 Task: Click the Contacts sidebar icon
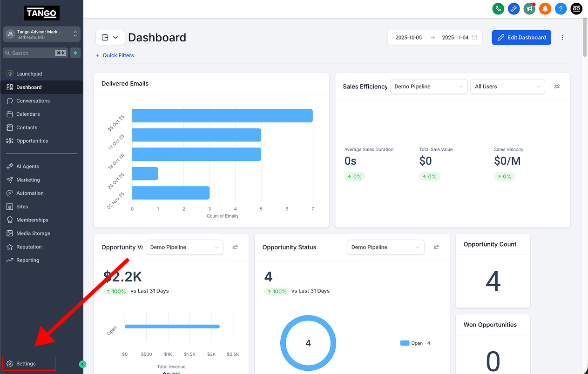coord(10,127)
